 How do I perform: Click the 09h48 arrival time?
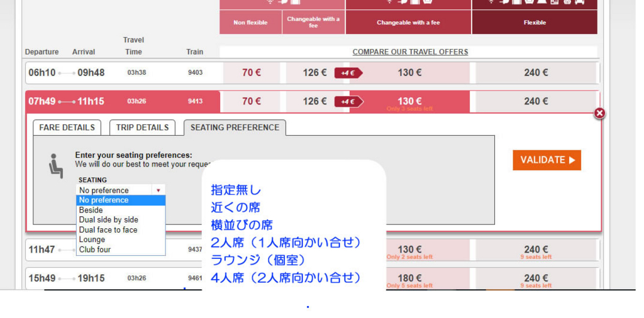pyautogui.click(x=91, y=73)
